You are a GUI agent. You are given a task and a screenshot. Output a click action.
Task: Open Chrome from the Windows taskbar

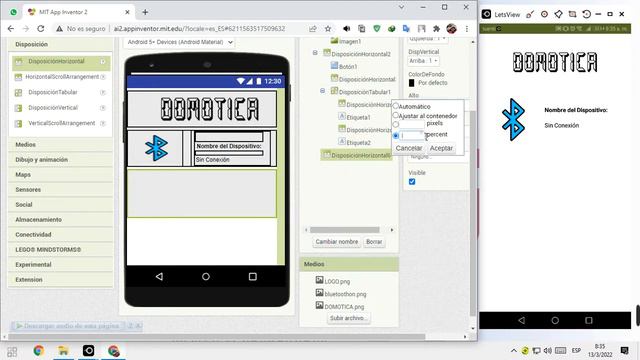click(39, 351)
